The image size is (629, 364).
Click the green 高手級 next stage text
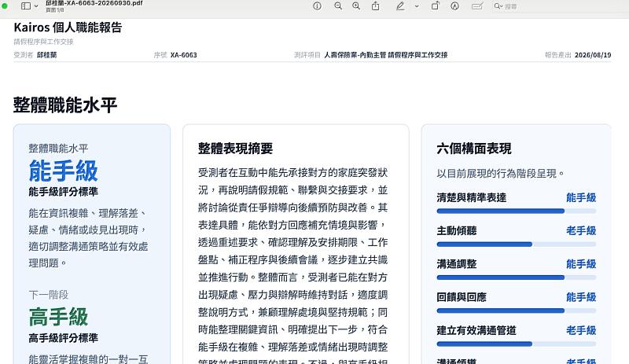pyautogui.click(x=58, y=317)
